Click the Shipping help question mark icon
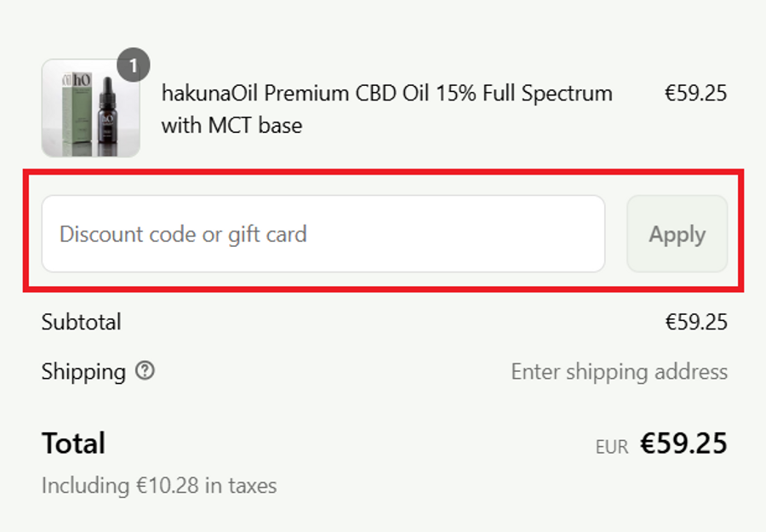766x532 pixels. (x=146, y=371)
